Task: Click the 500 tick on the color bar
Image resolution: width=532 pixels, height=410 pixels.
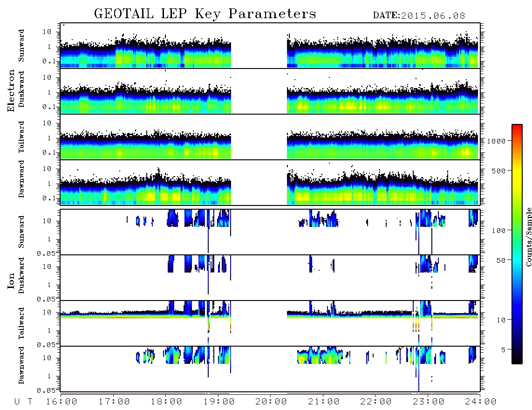Action: (499, 171)
